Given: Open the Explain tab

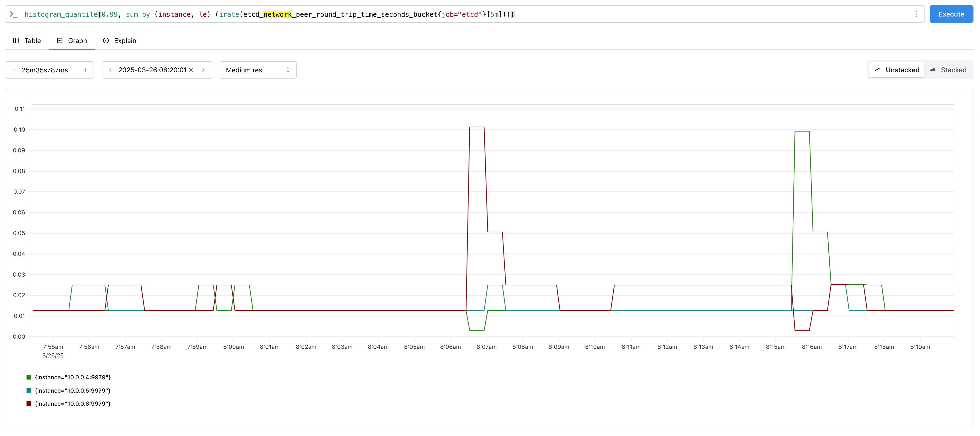Looking at the screenshot, I should click(120, 41).
